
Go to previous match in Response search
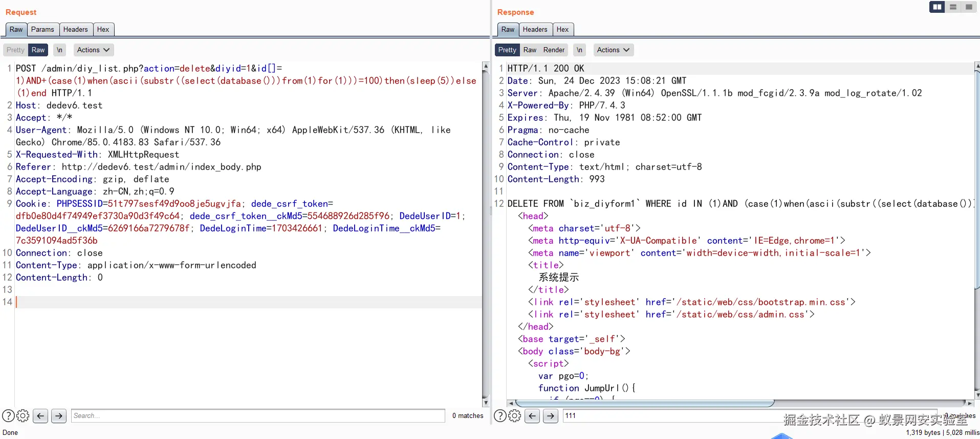(532, 415)
